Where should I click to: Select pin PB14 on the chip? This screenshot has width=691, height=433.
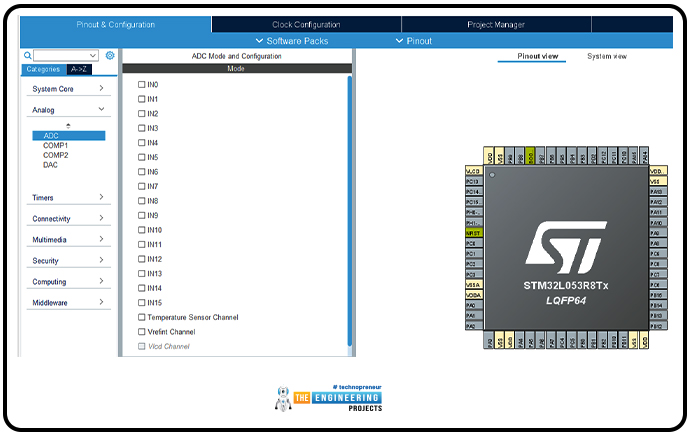coord(658,305)
